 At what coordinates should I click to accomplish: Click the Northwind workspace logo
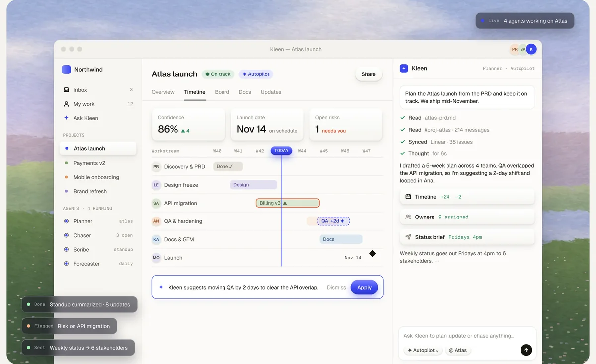66,70
